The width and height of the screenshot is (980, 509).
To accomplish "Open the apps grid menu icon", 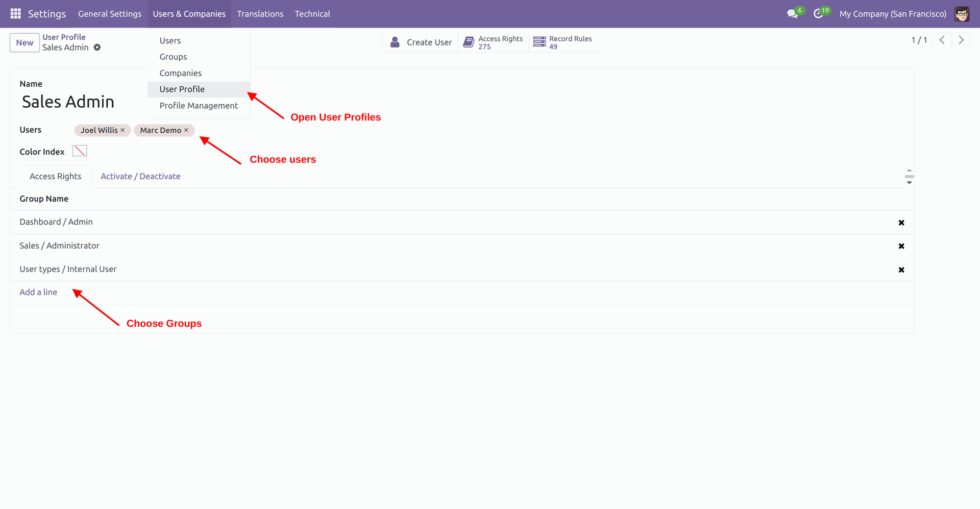I will [15, 14].
